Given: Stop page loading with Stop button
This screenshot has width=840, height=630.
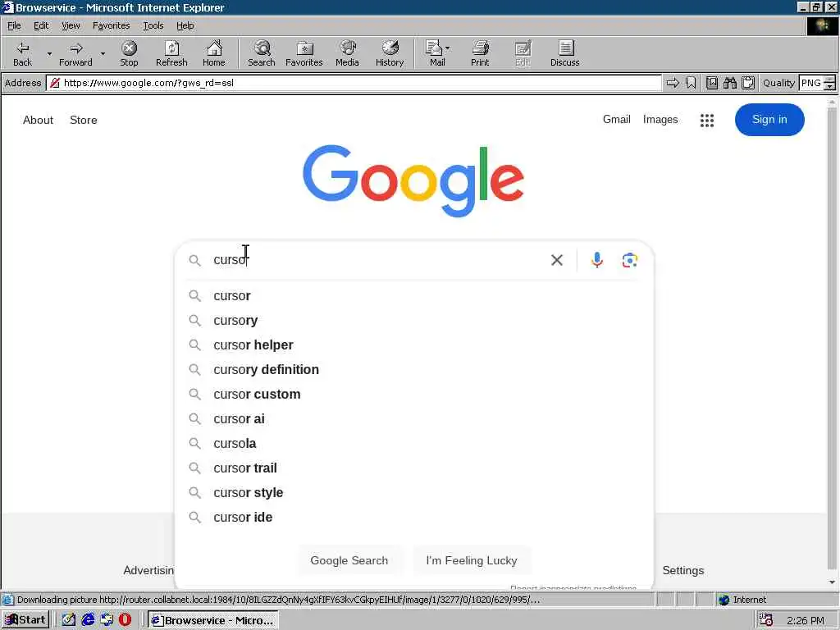Looking at the screenshot, I should pos(129,53).
